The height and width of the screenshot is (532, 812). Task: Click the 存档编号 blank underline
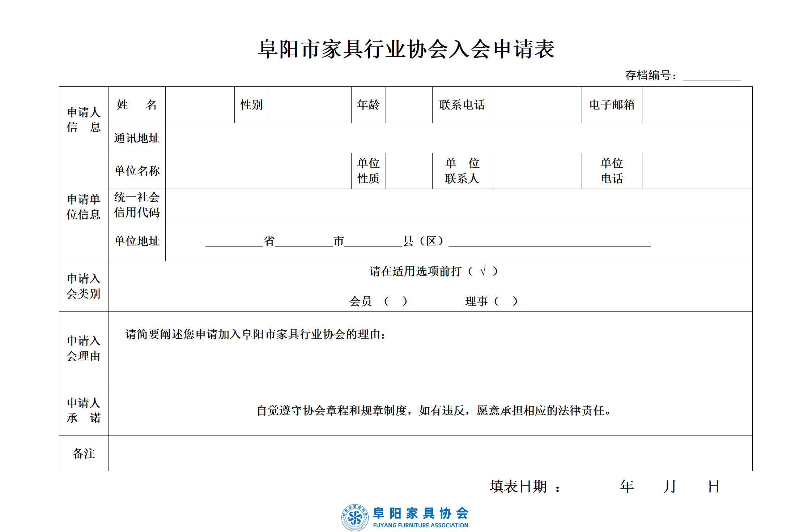click(x=711, y=76)
